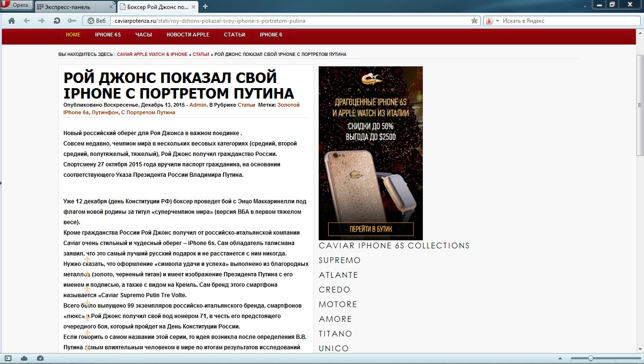Screen dimensions: 644x364
Task: Open the AMORE collection
Action: 335,319
